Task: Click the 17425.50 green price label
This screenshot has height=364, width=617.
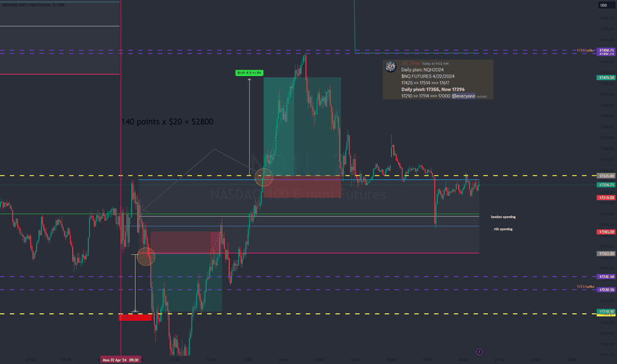Action: pos(606,77)
